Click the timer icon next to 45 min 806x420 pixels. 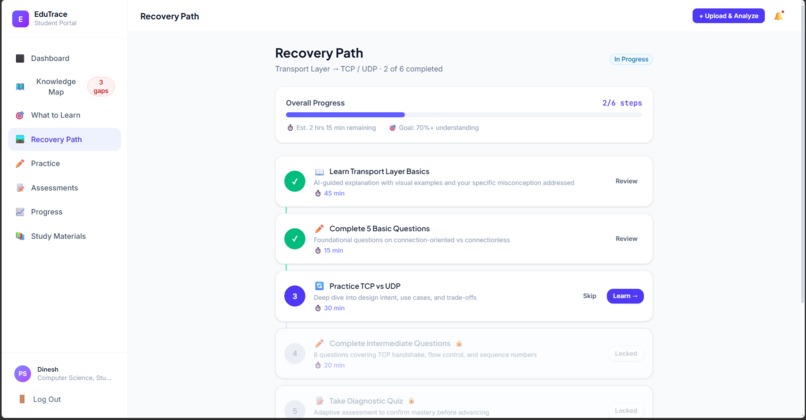coord(318,193)
